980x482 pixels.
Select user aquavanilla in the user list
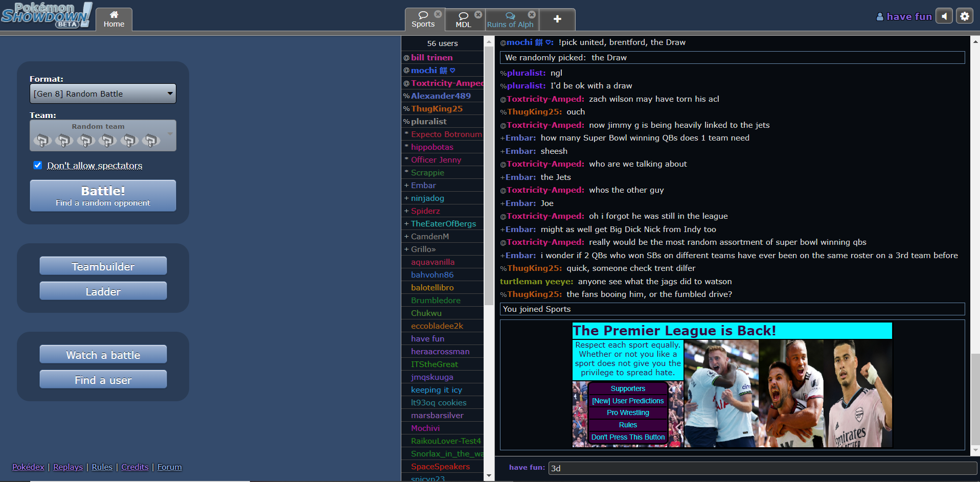click(443, 262)
